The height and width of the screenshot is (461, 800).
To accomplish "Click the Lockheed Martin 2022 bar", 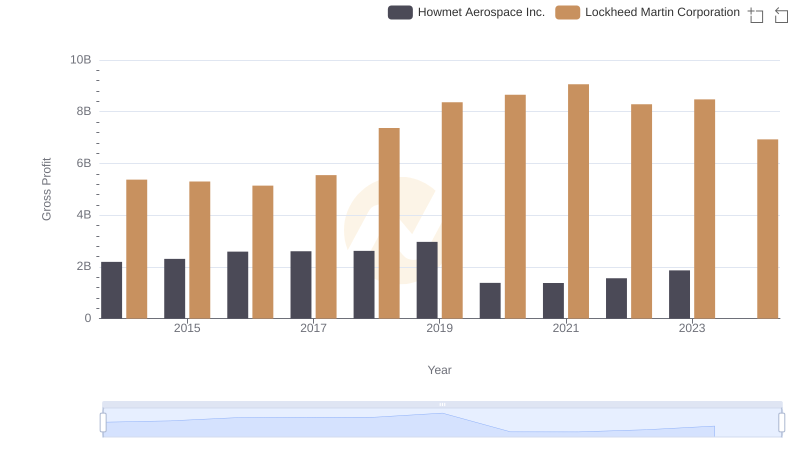I will coord(641,211).
